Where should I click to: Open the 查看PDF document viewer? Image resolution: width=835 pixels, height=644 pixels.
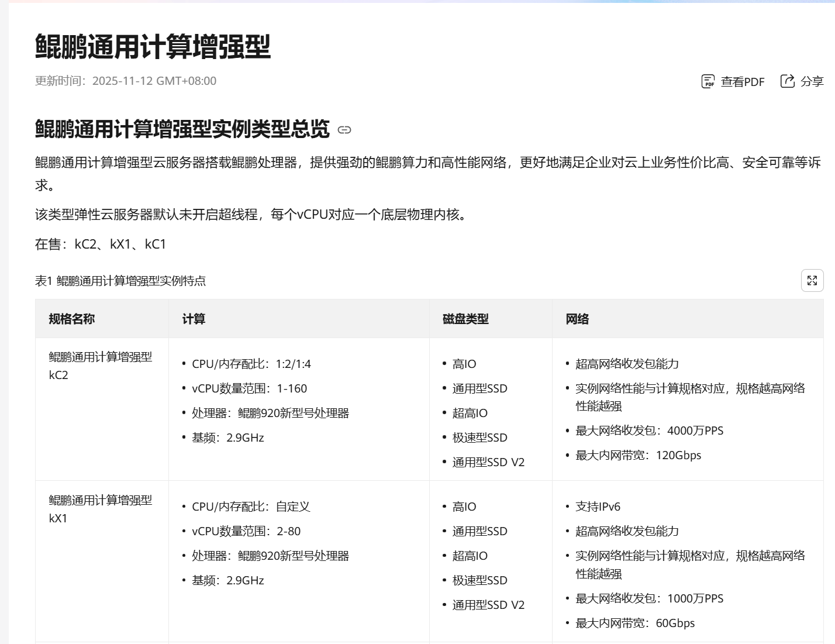click(733, 81)
